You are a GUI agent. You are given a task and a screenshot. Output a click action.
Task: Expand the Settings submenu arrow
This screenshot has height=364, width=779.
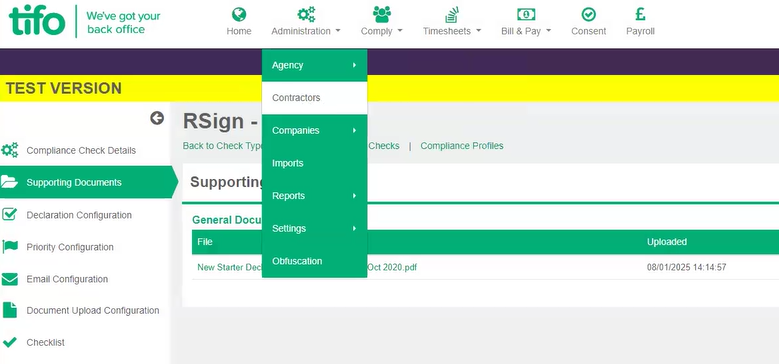coord(354,228)
